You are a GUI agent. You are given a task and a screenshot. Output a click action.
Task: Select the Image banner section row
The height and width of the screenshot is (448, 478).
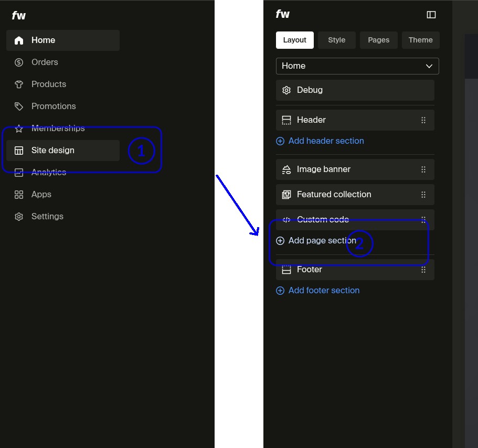click(355, 169)
